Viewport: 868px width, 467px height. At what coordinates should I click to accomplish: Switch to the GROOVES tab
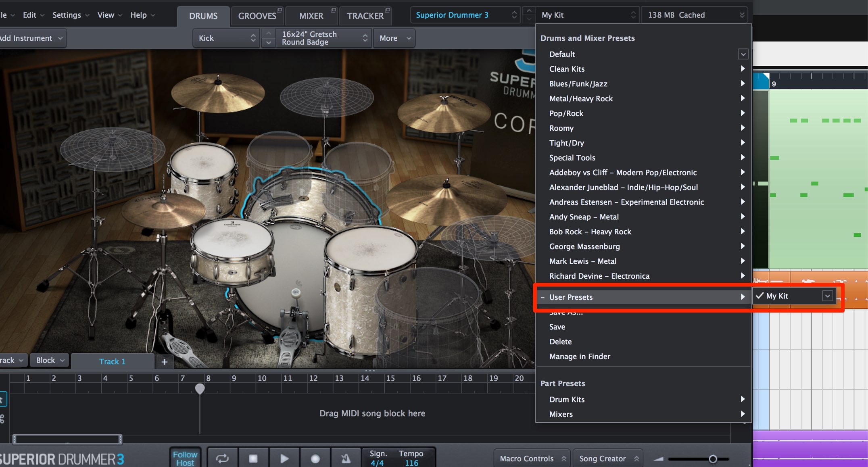257,16
